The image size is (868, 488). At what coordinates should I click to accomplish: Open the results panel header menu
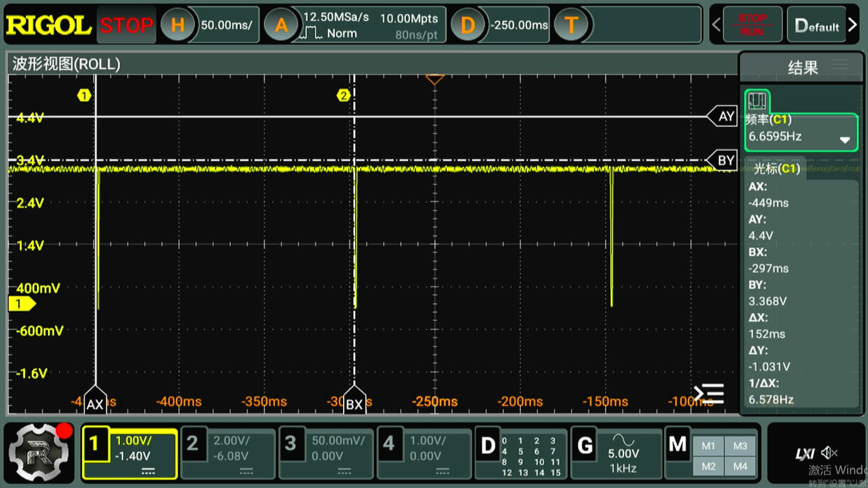coord(840,65)
